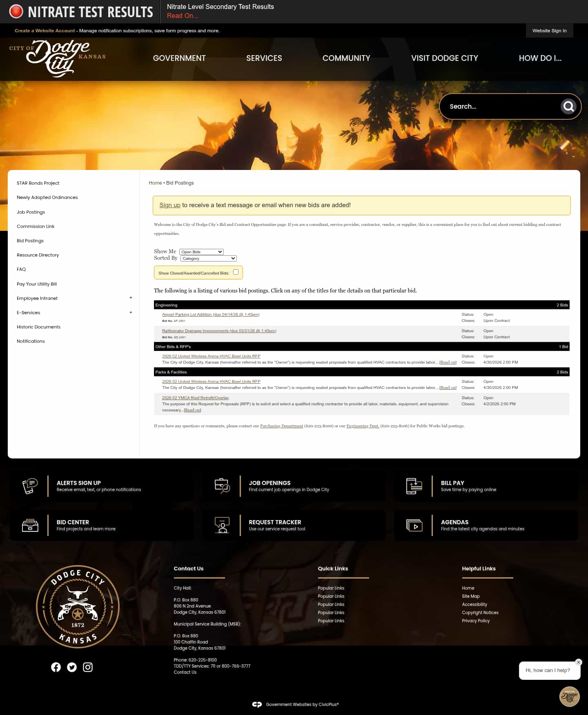Viewport: 588px width, 715px height.
Task: Click the round Dodge City 1872 seal
Action: click(x=78, y=607)
